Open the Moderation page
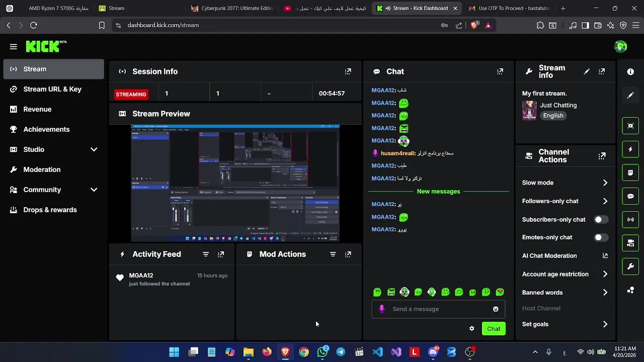Screen dimensions: 644x362 point(53,169)
